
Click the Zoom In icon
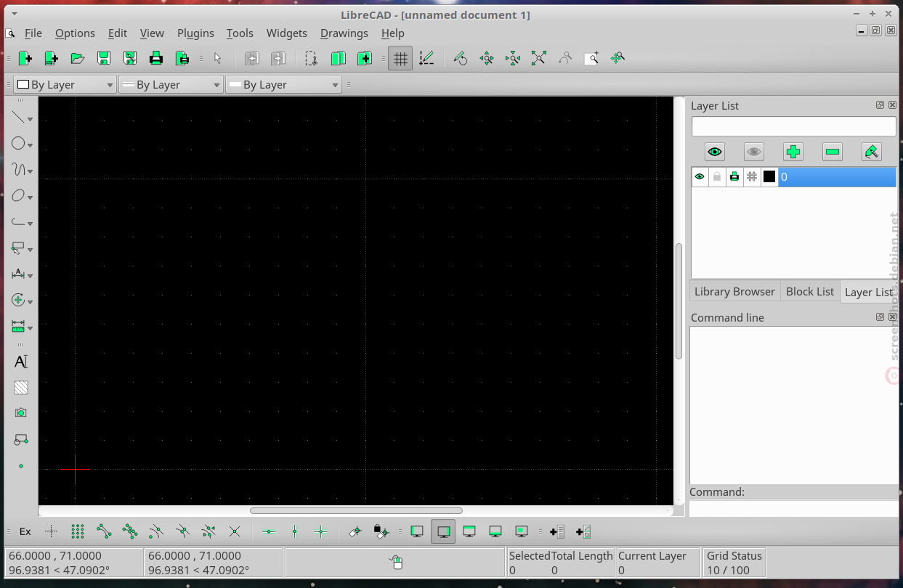[487, 58]
